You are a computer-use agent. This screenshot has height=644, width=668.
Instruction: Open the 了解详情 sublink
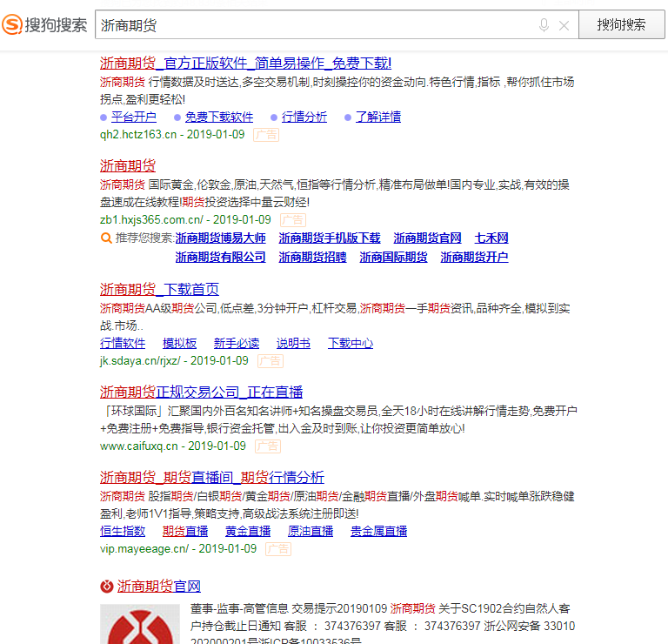click(378, 117)
